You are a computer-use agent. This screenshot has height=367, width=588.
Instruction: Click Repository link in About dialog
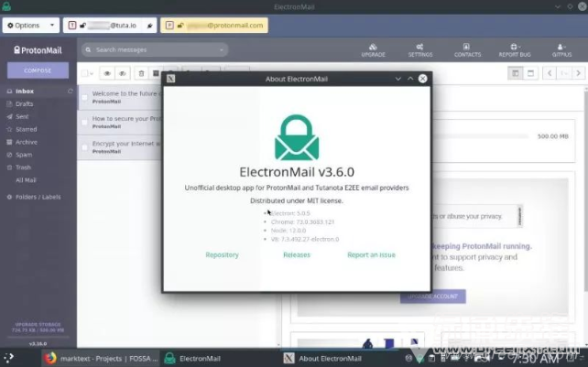[222, 255]
